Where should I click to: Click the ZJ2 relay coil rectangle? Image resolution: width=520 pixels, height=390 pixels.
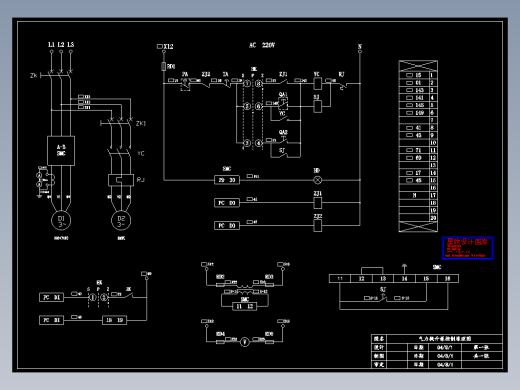click(318, 226)
